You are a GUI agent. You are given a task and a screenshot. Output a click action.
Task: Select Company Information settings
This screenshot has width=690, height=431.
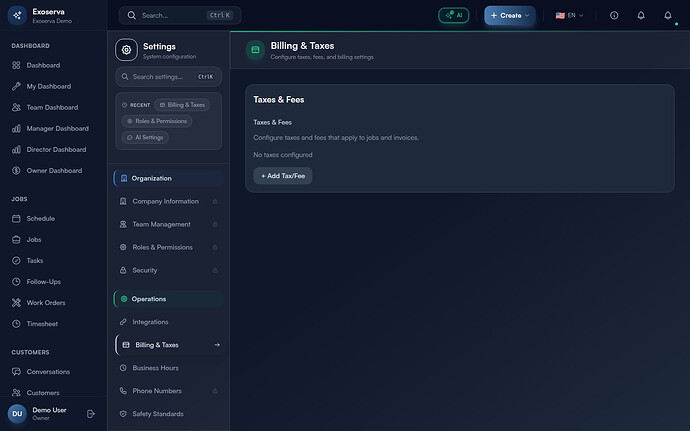point(169,201)
